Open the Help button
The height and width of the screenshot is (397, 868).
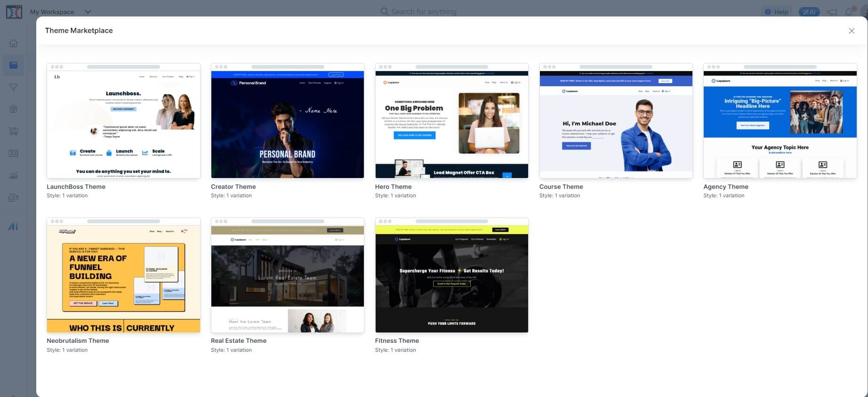pyautogui.click(x=777, y=12)
